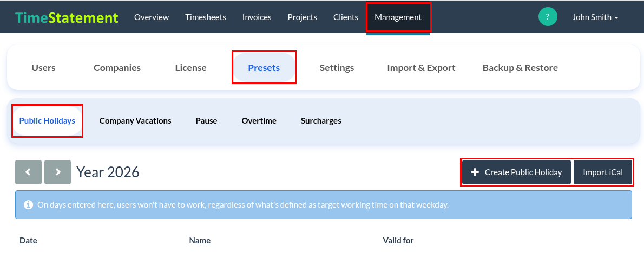Go to next year arrow button
644x257 pixels.
[x=57, y=172]
